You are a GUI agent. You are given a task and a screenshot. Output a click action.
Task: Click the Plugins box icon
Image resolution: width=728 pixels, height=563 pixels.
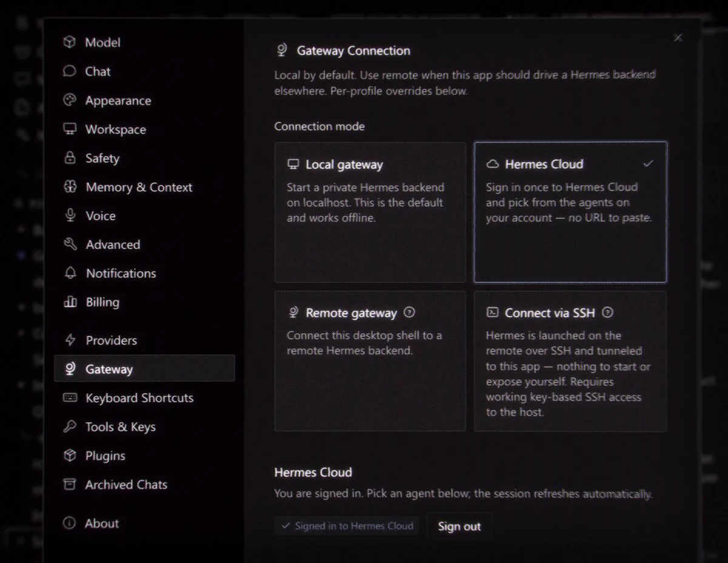70,456
